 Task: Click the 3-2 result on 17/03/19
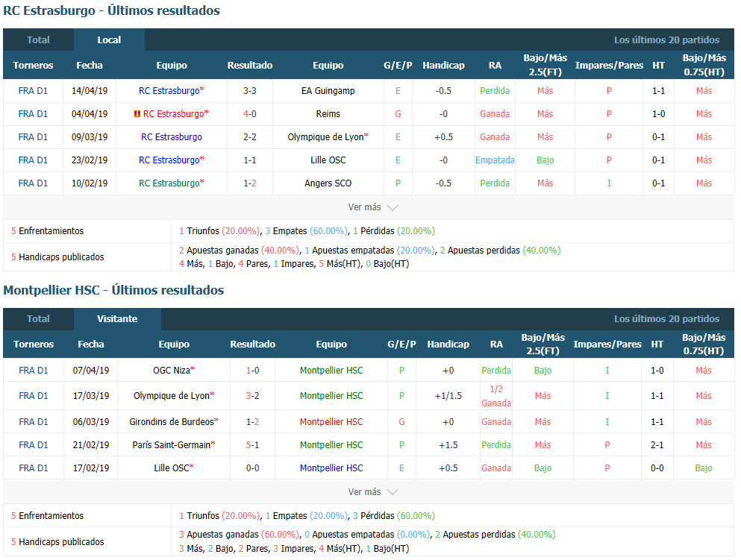253,396
